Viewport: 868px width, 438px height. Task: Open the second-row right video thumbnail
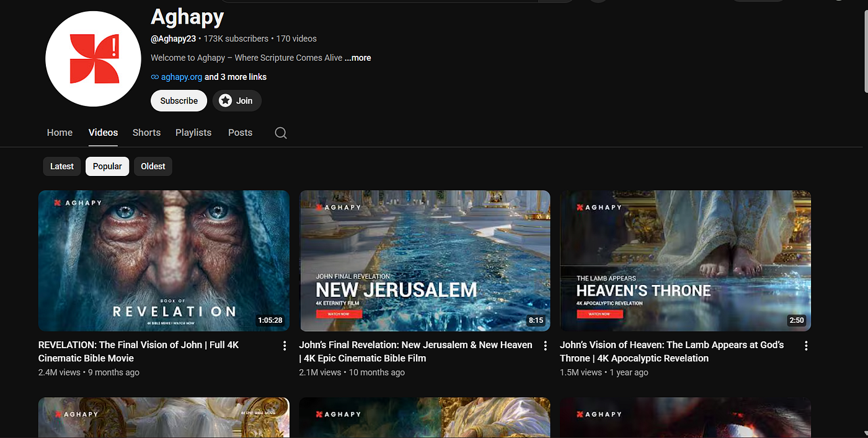(685, 418)
